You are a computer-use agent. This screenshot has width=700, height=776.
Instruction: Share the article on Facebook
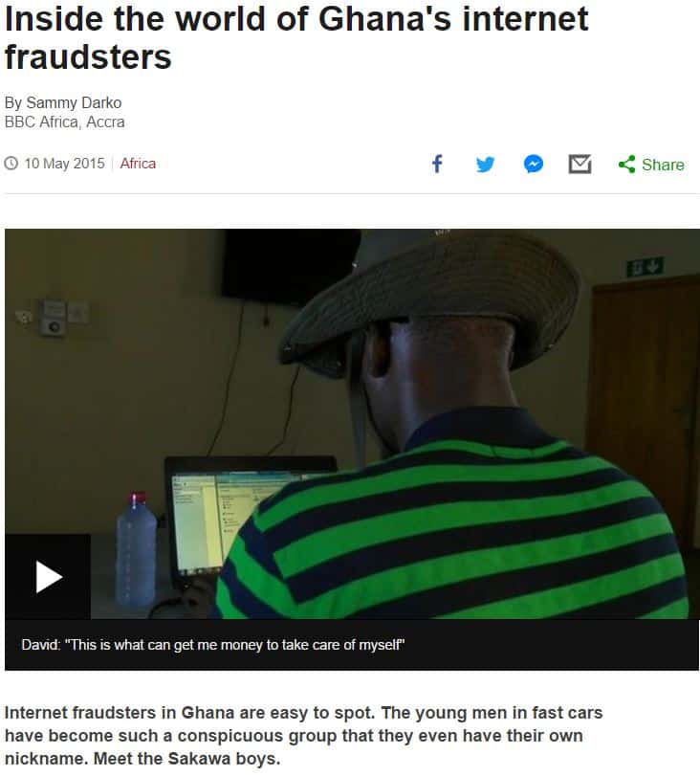[x=437, y=164]
